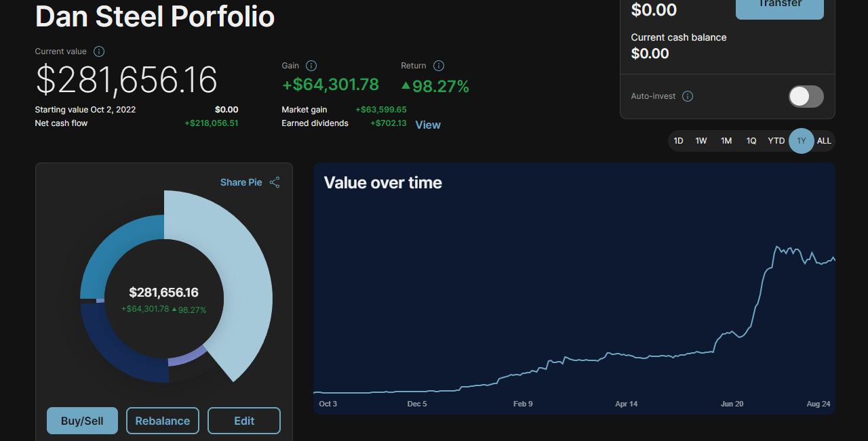Click info icon next to Current value
868x441 pixels.
pyautogui.click(x=99, y=51)
